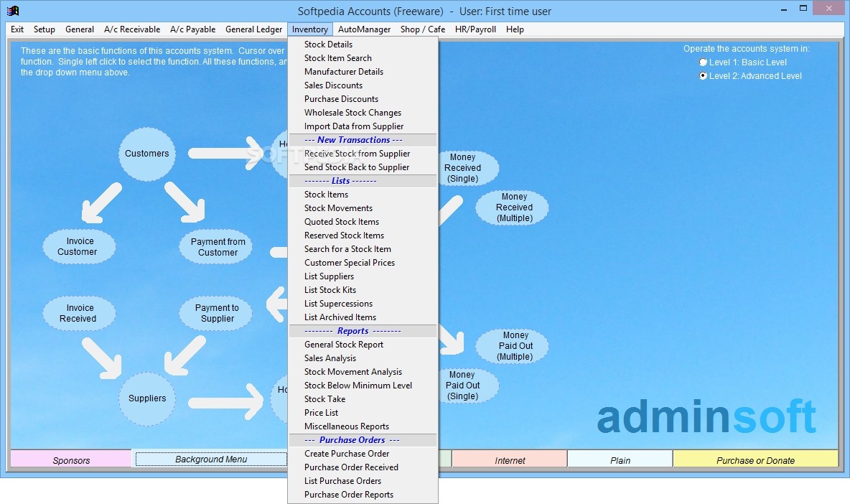
Task: Select List Supercessions entry
Action: pos(363,304)
